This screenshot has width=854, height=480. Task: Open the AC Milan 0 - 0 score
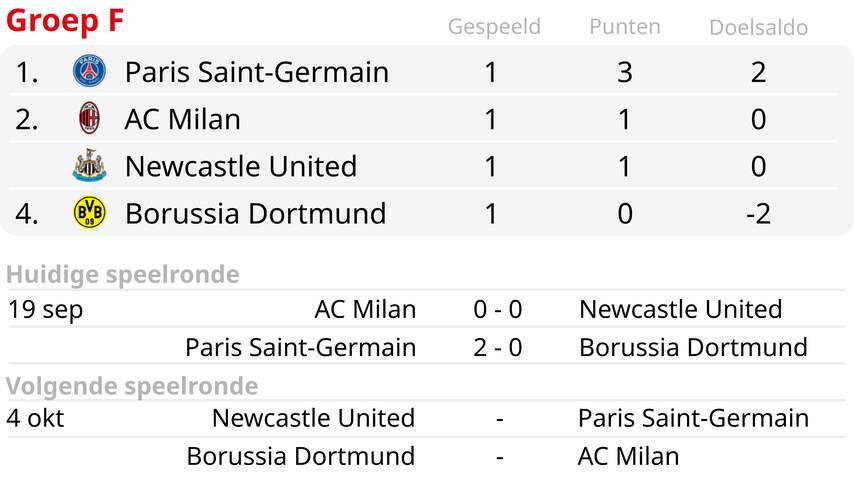(x=498, y=309)
